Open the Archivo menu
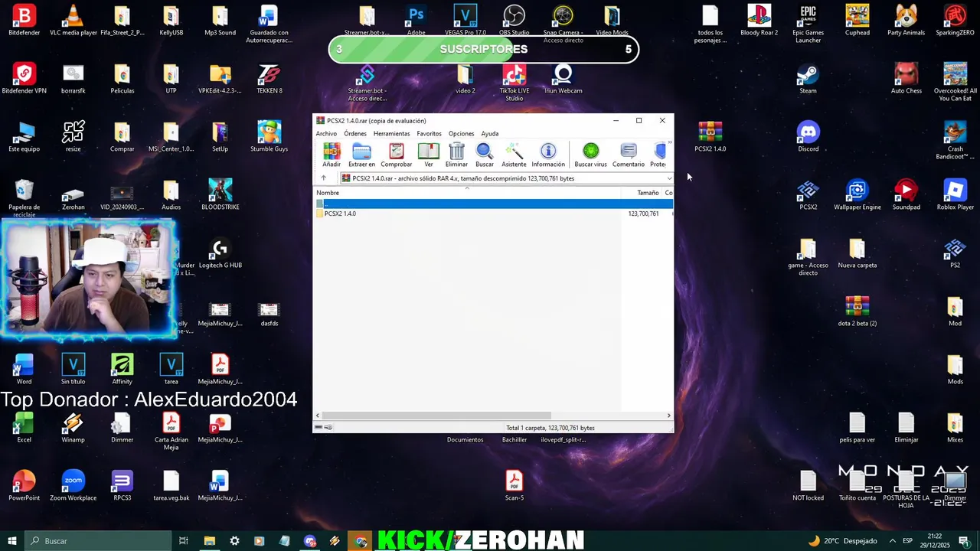 (326, 133)
